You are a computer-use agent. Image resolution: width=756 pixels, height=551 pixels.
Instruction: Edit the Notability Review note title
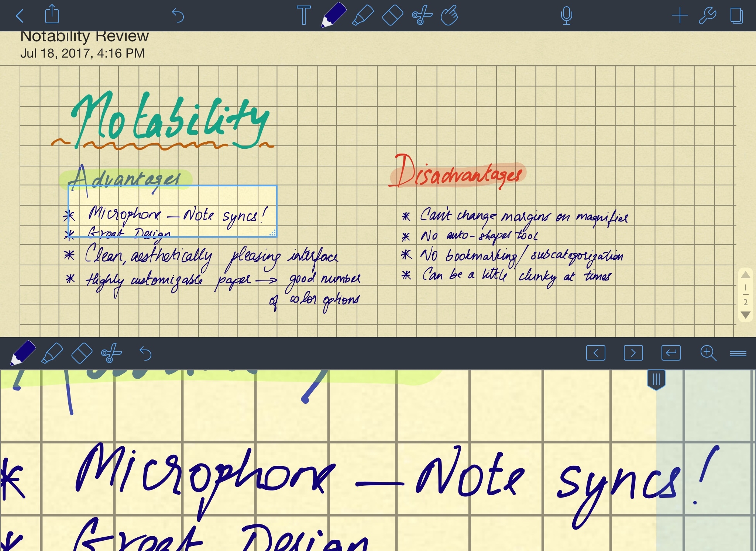(85, 36)
